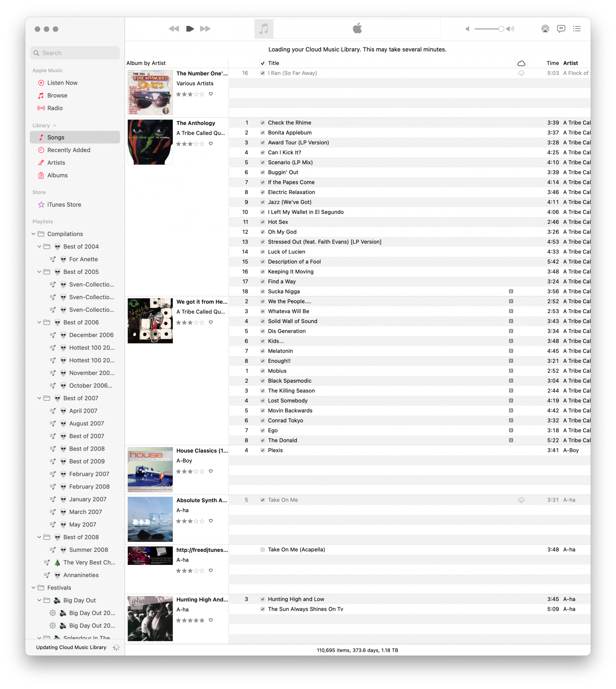The image size is (616, 689).
Task: Collapse the Best of 2004 folder
Action: point(39,247)
